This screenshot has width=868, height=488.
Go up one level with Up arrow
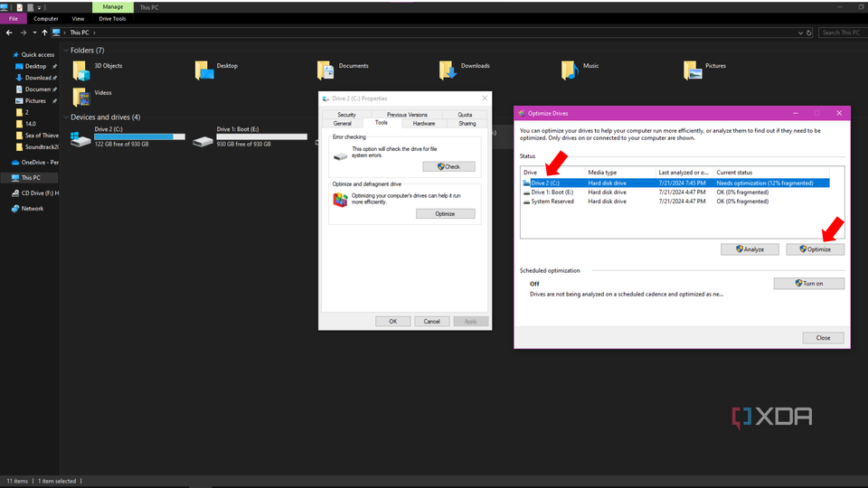(44, 33)
